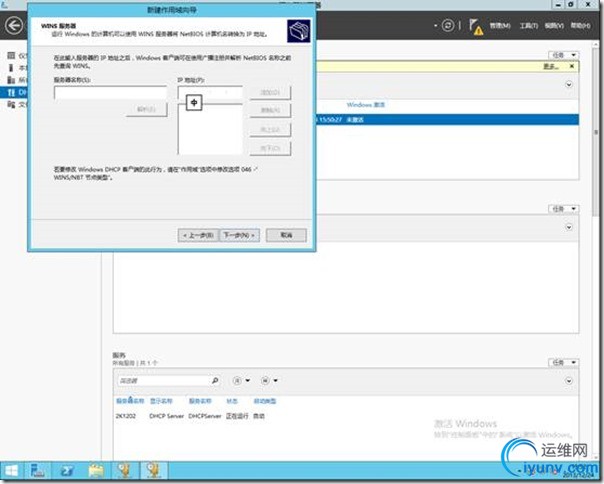This screenshot has height=484, width=604.
Task: Select the Local Server sidebar icon
Action: coord(11,68)
